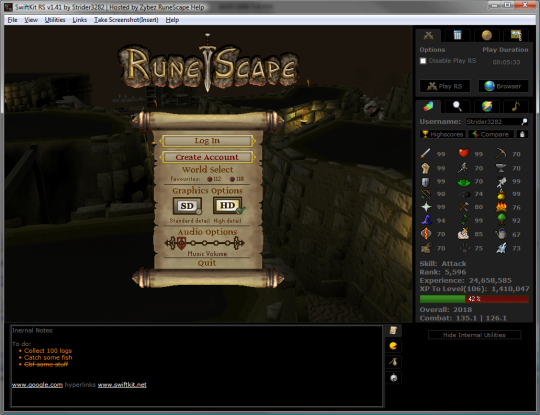Open Highscores for the user
The width and height of the screenshot is (540, 415).
click(x=443, y=134)
